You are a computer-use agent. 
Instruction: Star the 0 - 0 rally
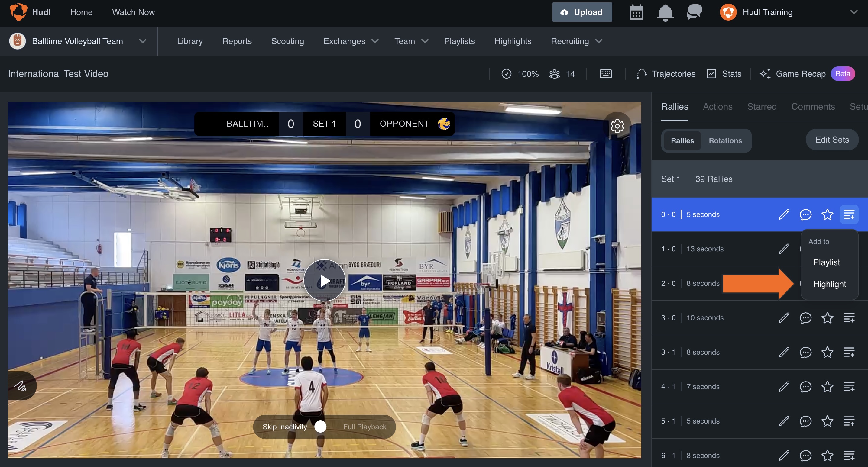click(x=827, y=214)
